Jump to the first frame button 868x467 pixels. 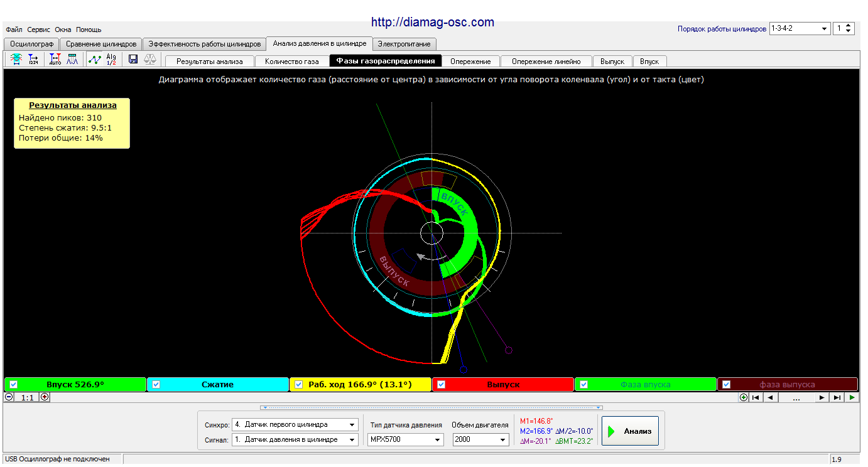coord(756,397)
